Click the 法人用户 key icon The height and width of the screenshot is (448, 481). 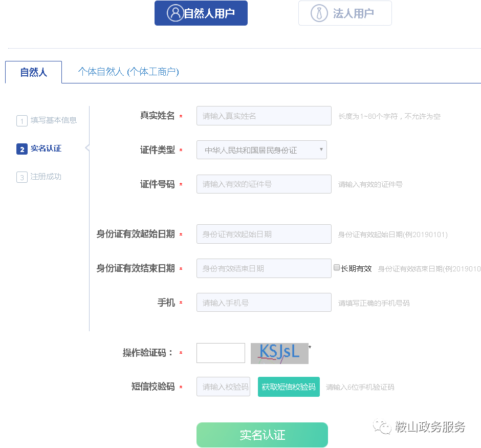click(319, 13)
